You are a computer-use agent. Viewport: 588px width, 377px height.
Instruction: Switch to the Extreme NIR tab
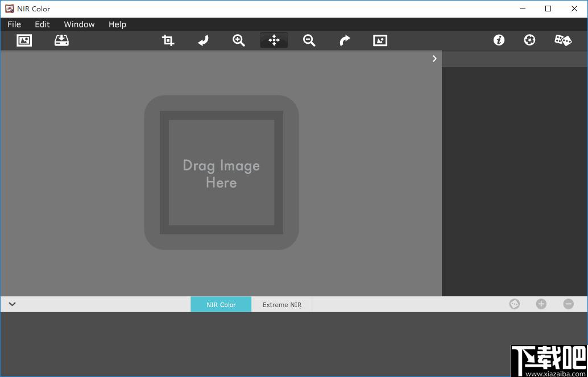(282, 305)
